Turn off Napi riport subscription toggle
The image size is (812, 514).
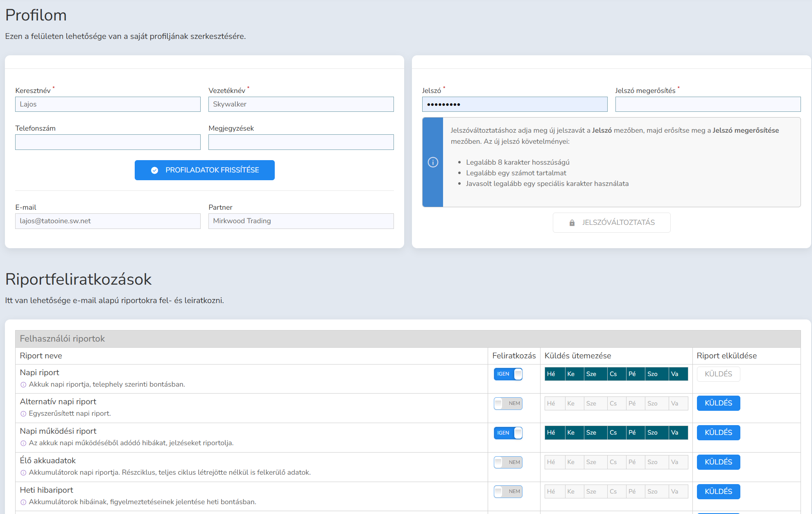[x=508, y=374]
